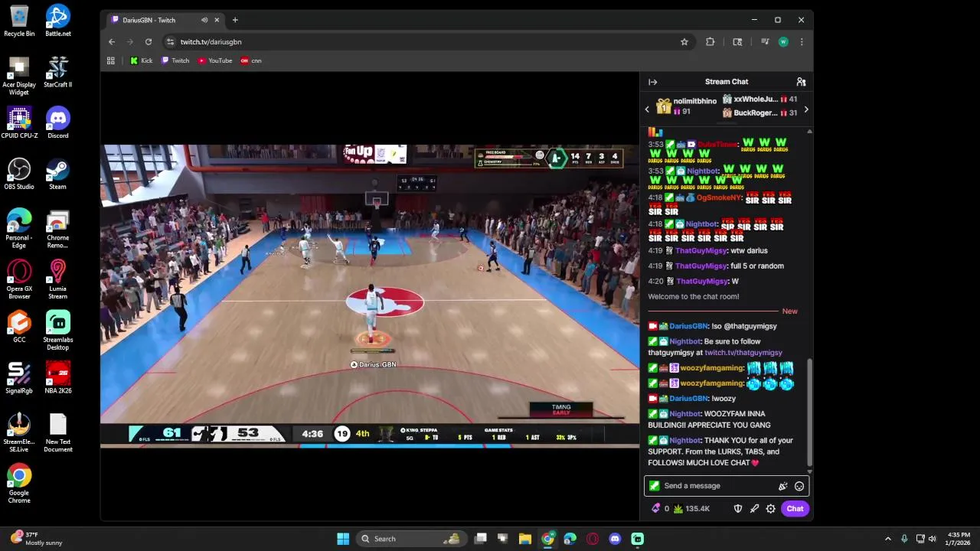Open the shield mode icon
Viewport: 980px width, 551px height.
tap(738, 509)
